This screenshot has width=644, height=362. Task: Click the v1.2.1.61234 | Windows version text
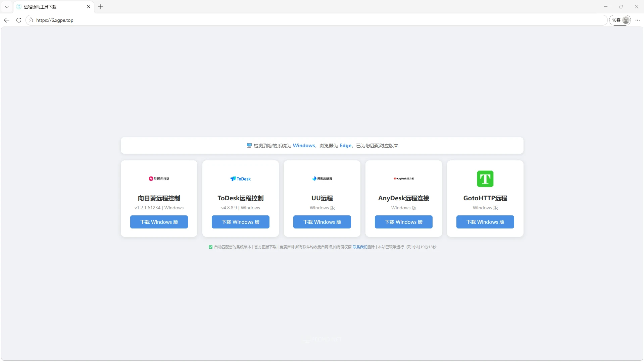[x=159, y=208]
